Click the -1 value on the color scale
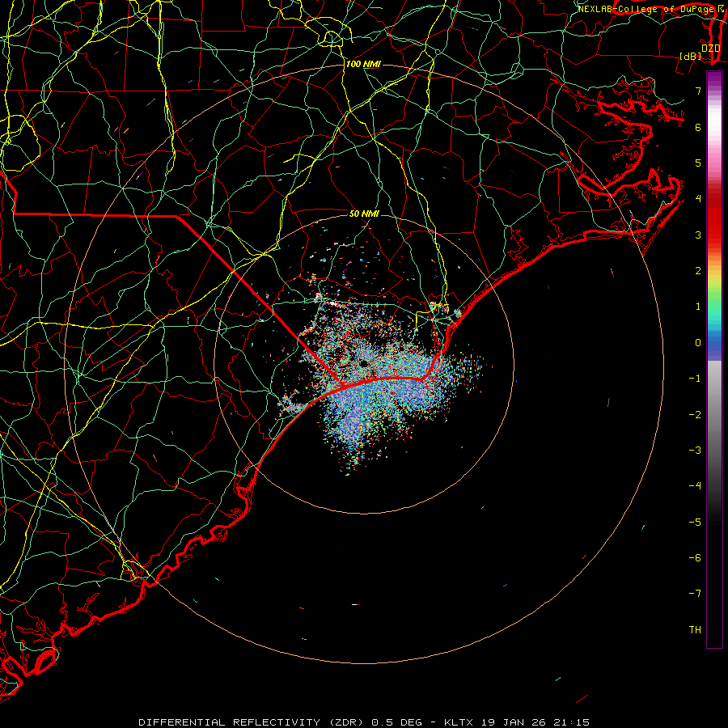The image size is (728, 728). pyautogui.click(x=695, y=379)
